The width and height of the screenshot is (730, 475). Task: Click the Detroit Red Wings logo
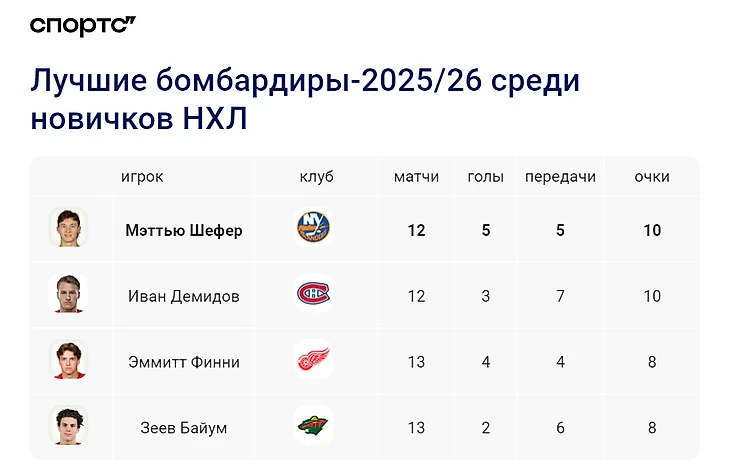click(313, 360)
